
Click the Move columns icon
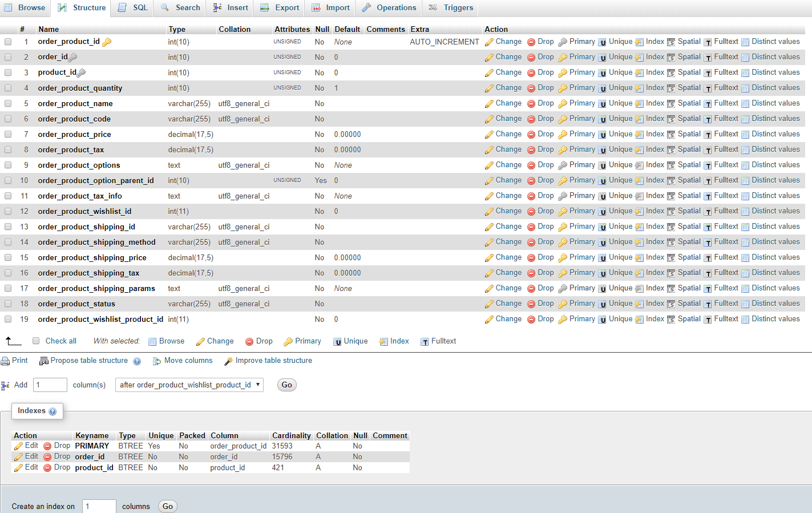pos(157,361)
